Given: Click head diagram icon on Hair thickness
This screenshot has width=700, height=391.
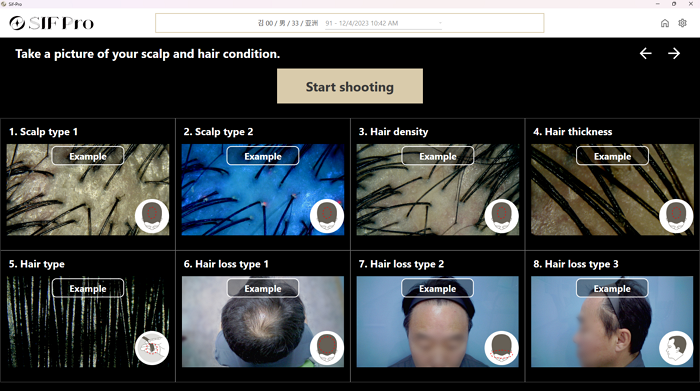Looking at the screenshot, I should (676, 216).
